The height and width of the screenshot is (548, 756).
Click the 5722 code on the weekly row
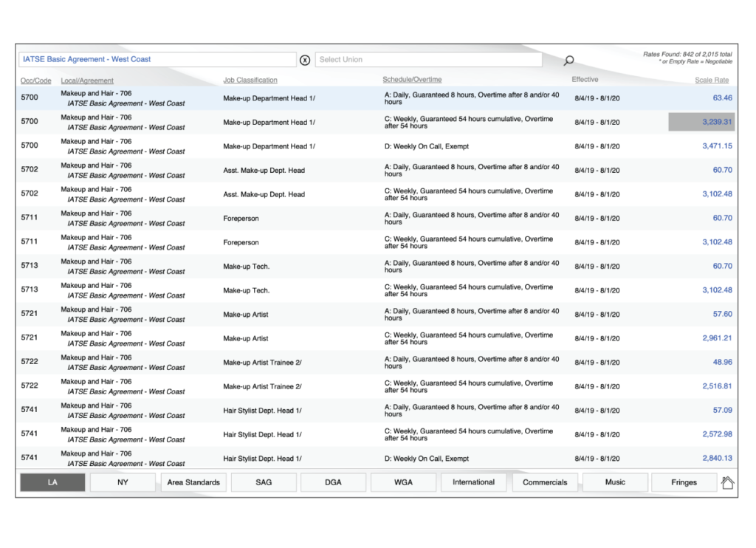(x=30, y=386)
